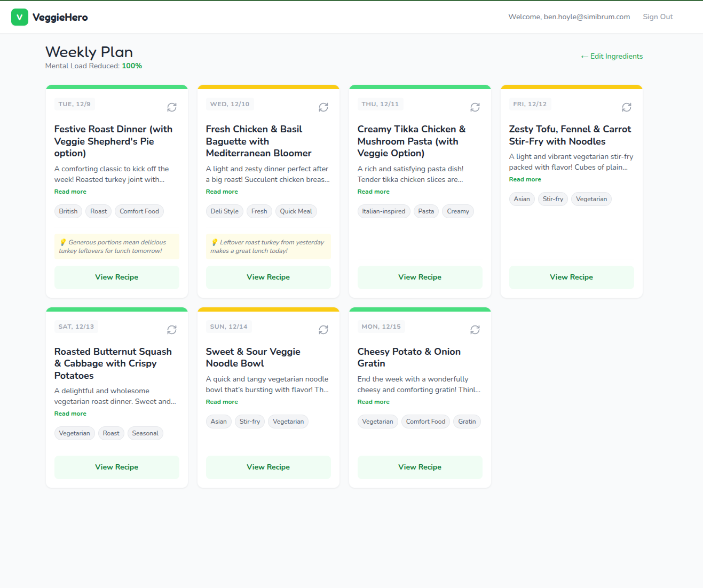Select the Seasonal tag on Saturday's card
The height and width of the screenshot is (588, 703).
145,433
